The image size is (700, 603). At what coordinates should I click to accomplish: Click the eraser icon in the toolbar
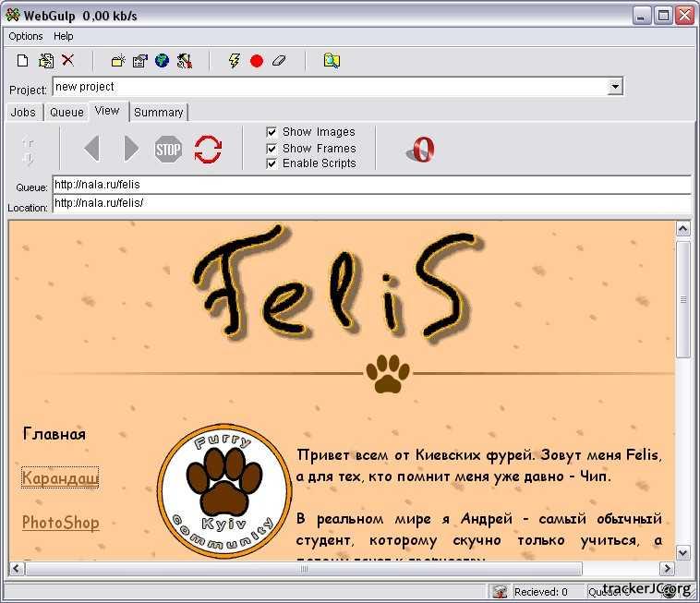click(280, 61)
